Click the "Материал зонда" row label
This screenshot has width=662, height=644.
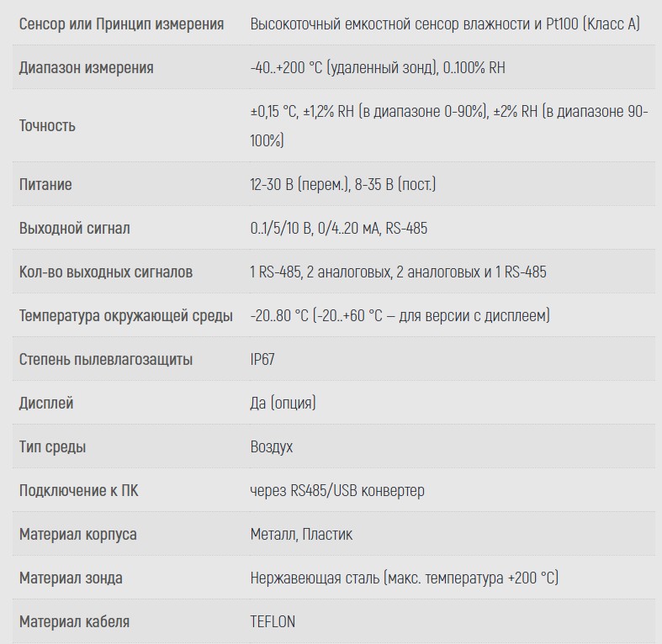coord(71,578)
